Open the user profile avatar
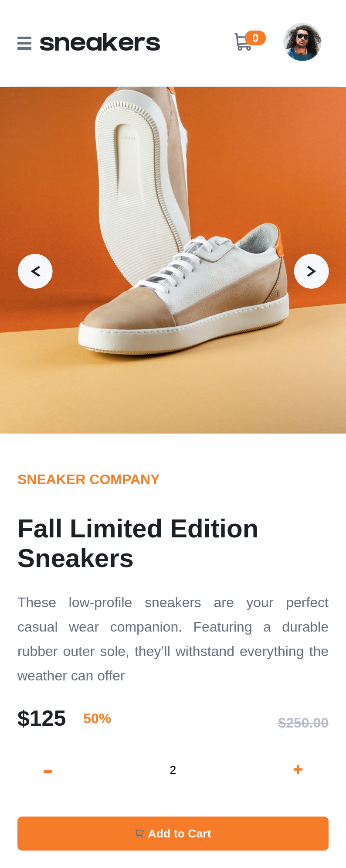This screenshot has width=346, height=868. (x=302, y=42)
